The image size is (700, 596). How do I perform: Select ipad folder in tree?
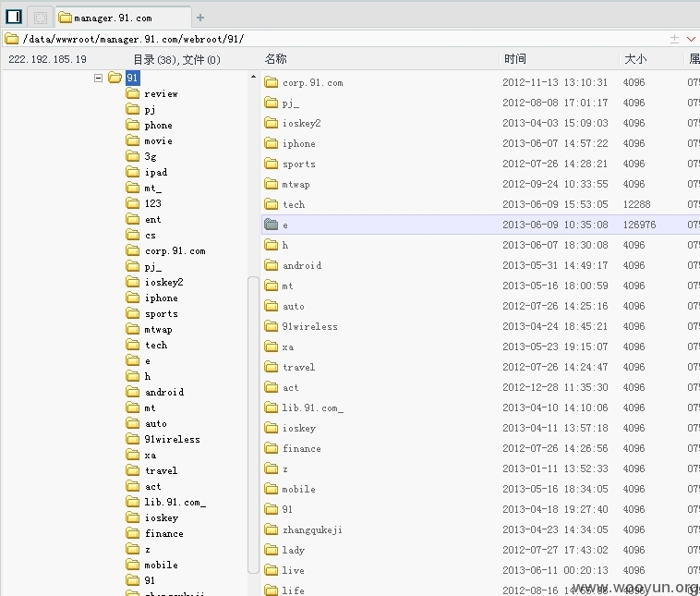coord(156,173)
